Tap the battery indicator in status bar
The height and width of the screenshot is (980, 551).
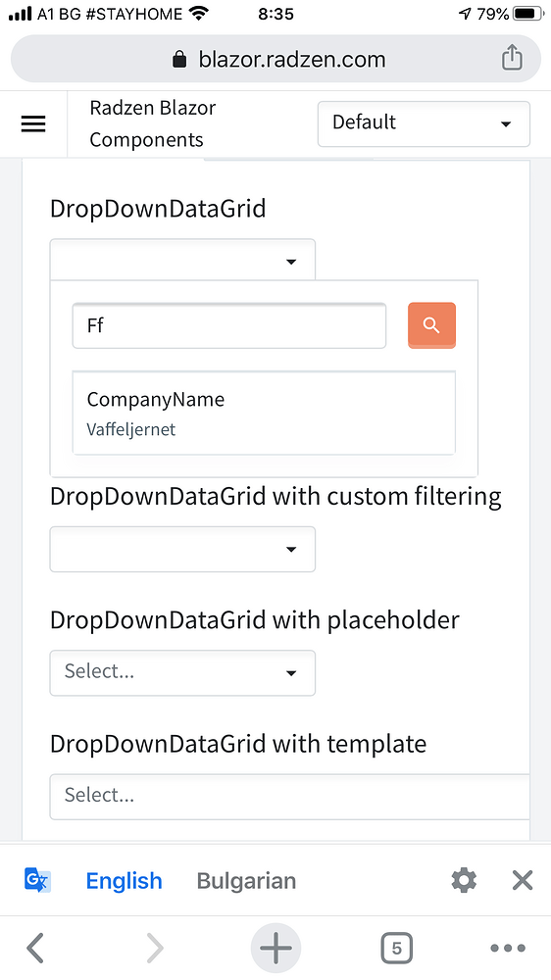(x=528, y=13)
